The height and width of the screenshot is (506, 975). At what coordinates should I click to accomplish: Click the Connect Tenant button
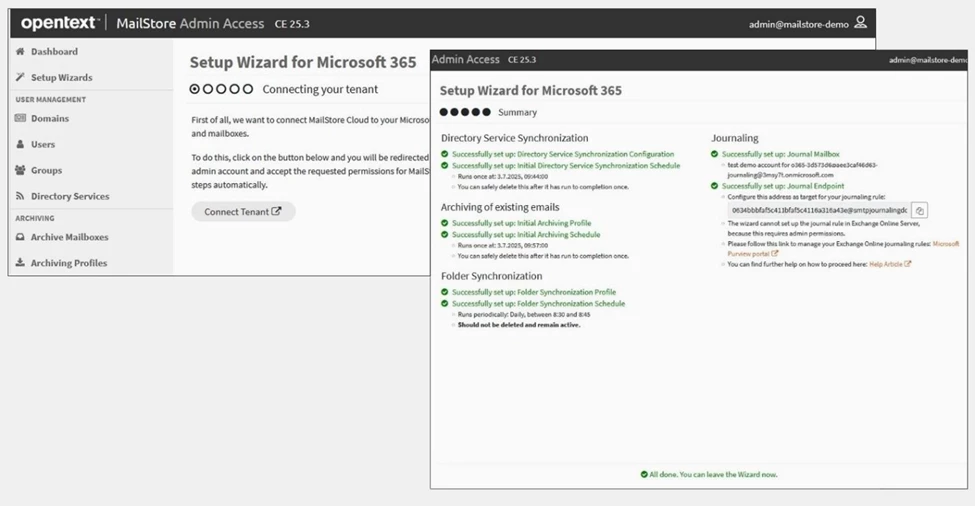pyautogui.click(x=243, y=212)
